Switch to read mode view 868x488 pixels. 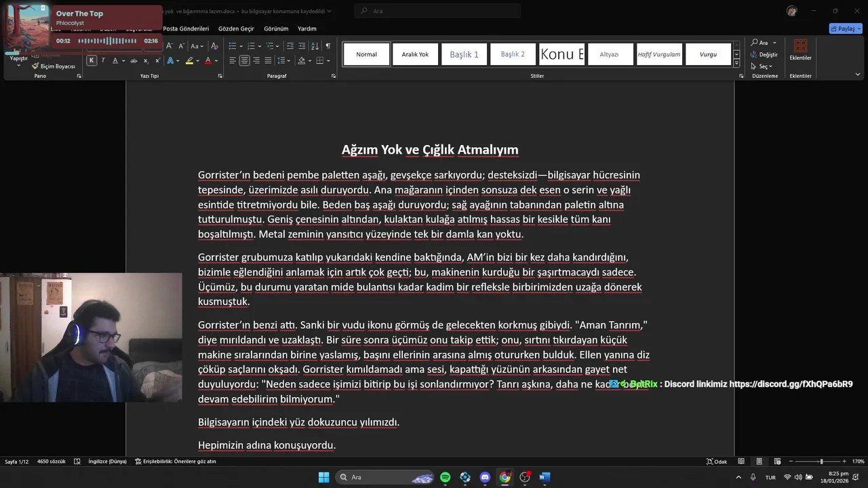coord(741,462)
